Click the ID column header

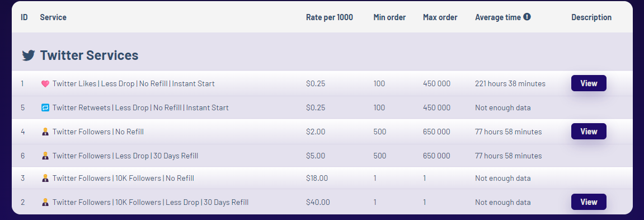[x=24, y=17]
